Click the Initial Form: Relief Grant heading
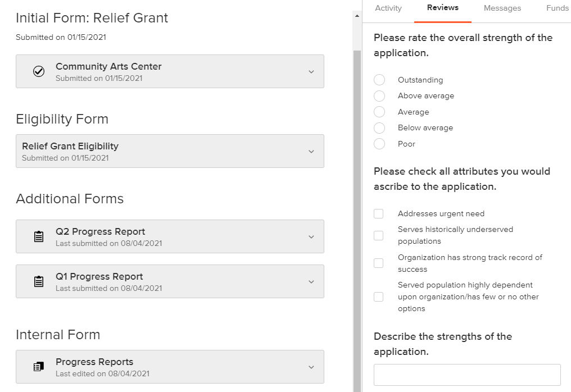 92,18
